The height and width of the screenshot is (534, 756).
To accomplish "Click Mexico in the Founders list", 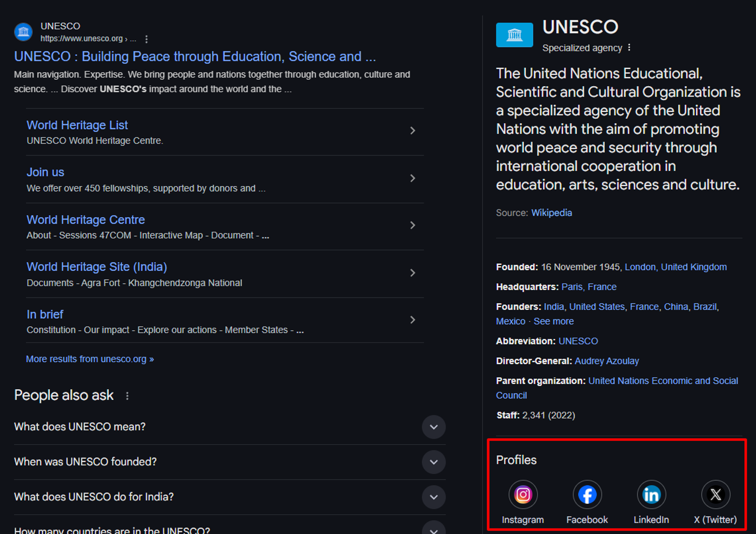I will click(x=511, y=322).
